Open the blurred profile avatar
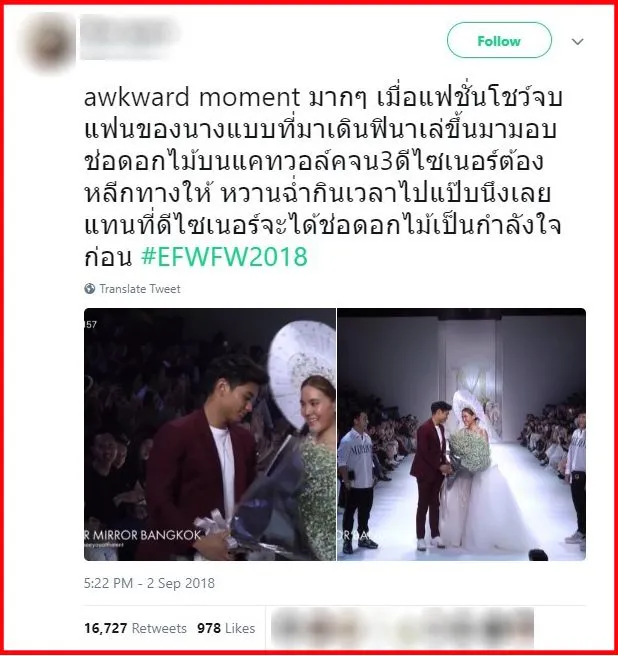 click(49, 43)
